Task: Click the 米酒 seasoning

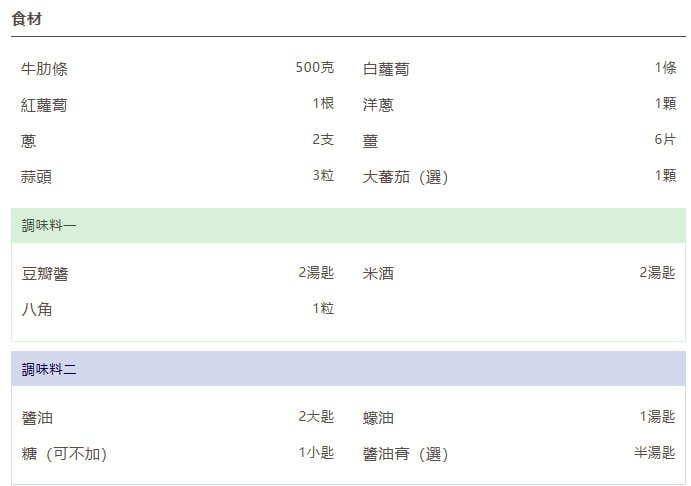Action: pos(378,274)
